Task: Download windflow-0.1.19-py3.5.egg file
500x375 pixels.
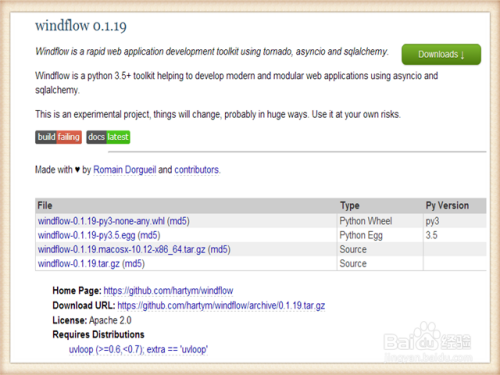Action: pos(86,235)
